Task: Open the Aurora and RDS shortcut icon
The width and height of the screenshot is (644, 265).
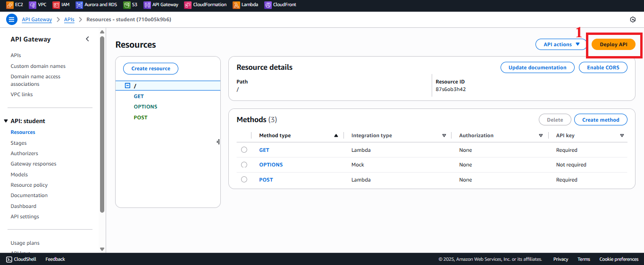Action: pos(79,5)
